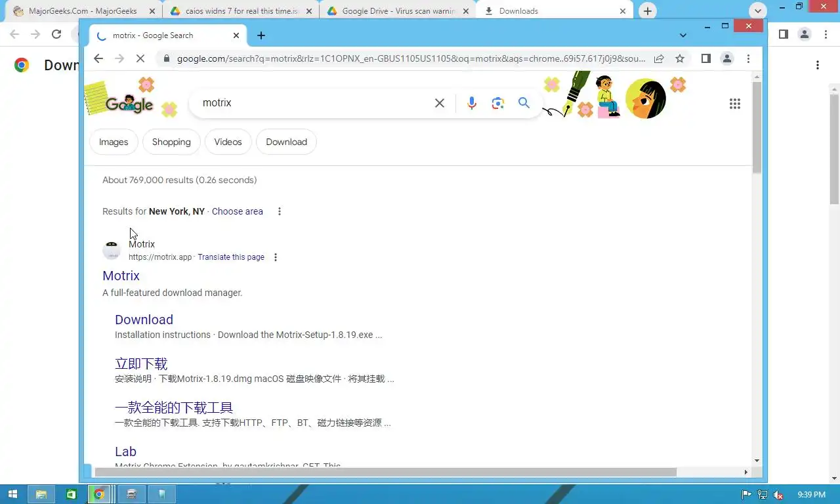Open the side panel in the front window

point(706,58)
